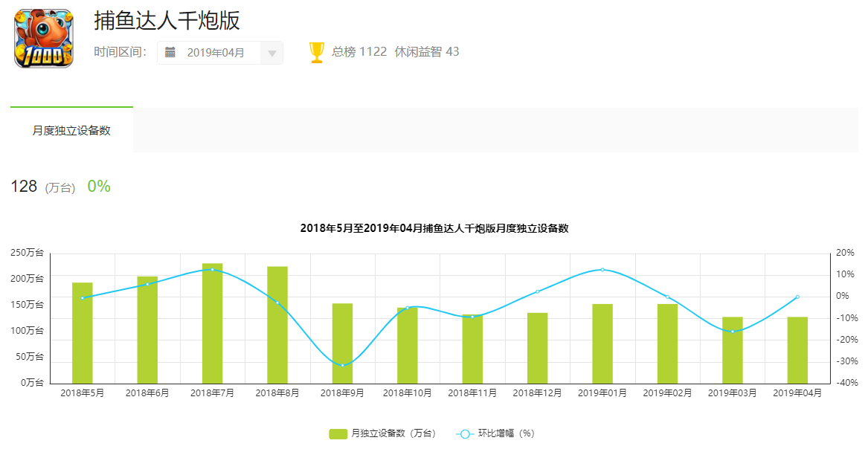Click the blue line legend marker icon
This screenshot has width=868, height=449.
pyautogui.click(x=464, y=433)
